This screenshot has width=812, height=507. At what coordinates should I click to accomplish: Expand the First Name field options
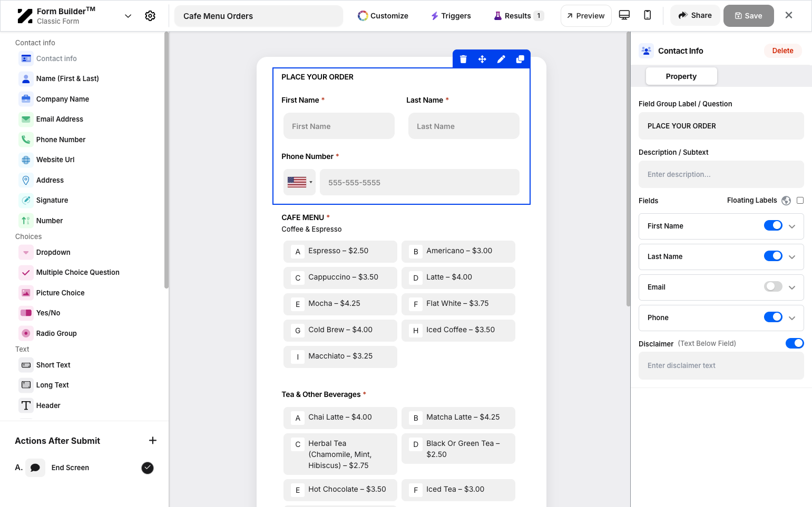coord(792,226)
